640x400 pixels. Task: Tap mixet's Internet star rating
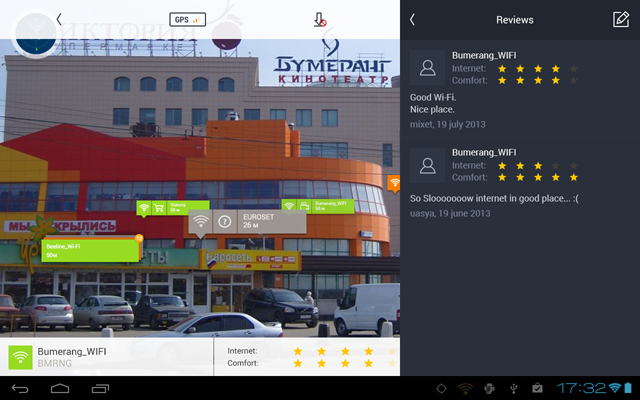click(x=538, y=69)
